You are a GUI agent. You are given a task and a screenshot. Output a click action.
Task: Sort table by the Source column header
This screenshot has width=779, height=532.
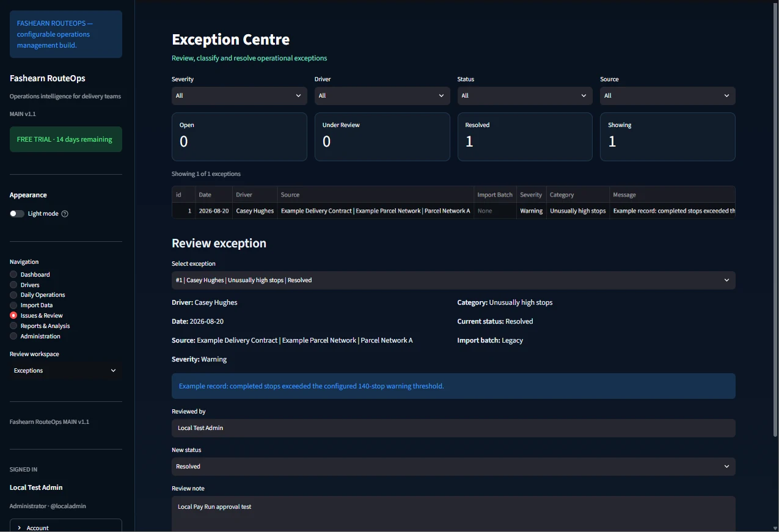376,195
